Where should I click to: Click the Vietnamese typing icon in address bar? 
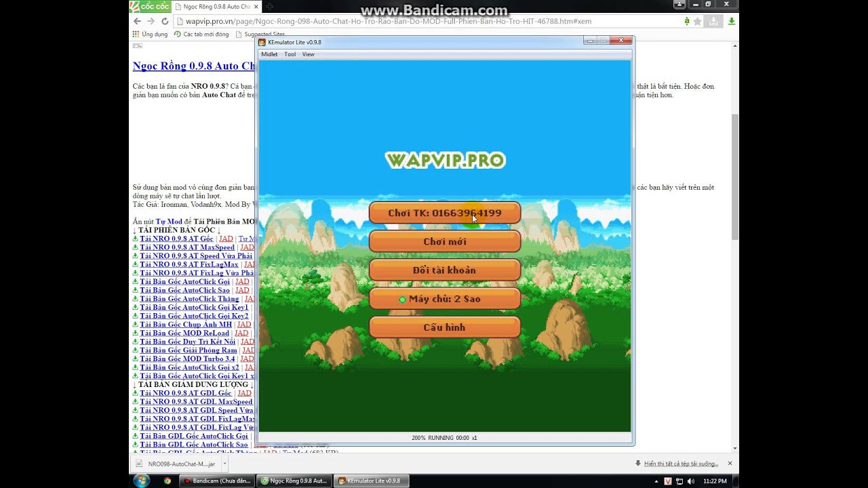[x=687, y=22]
